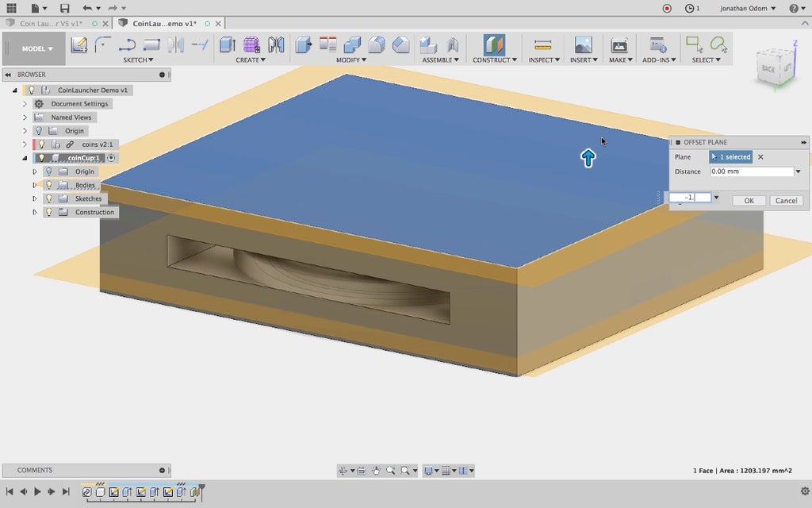Click OK in Offset Plane dialog
The height and width of the screenshot is (508, 812).
click(x=749, y=201)
